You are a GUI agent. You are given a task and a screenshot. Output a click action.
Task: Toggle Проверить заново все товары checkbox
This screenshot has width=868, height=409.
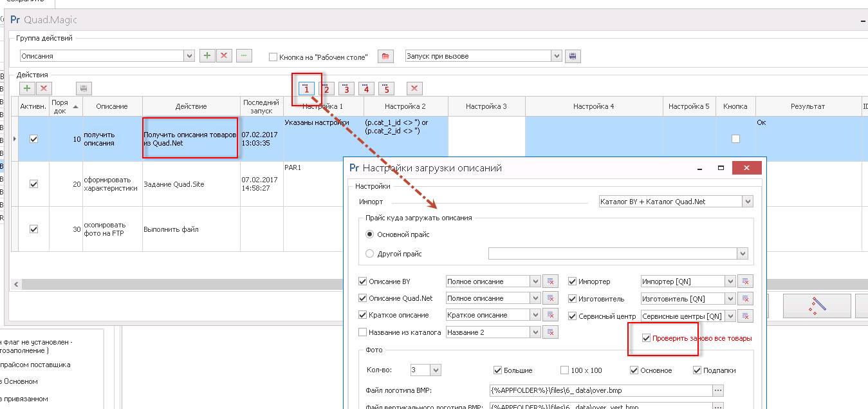pyautogui.click(x=647, y=338)
